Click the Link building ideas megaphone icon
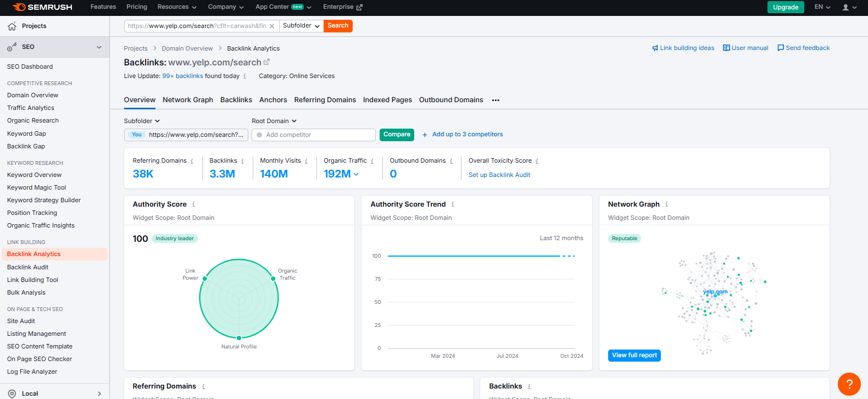868x399 pixels. (655, 48)
